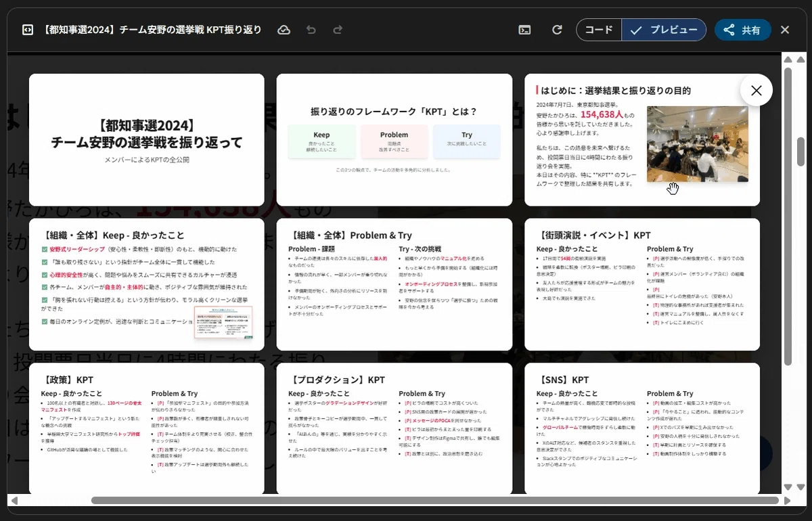
Task: Click the horizontal scrollbar left arrow
Action: [13, 501]
